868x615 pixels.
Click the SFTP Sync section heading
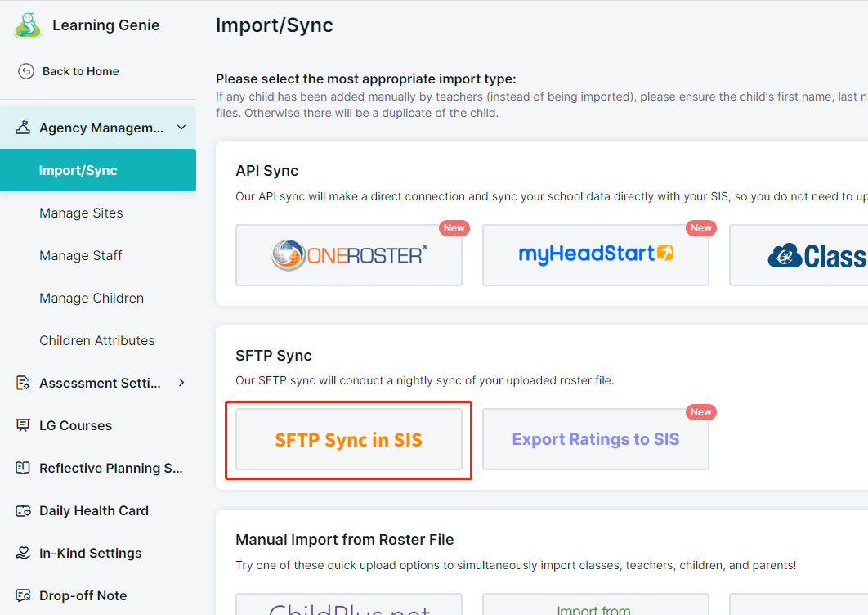pos(274,355)
